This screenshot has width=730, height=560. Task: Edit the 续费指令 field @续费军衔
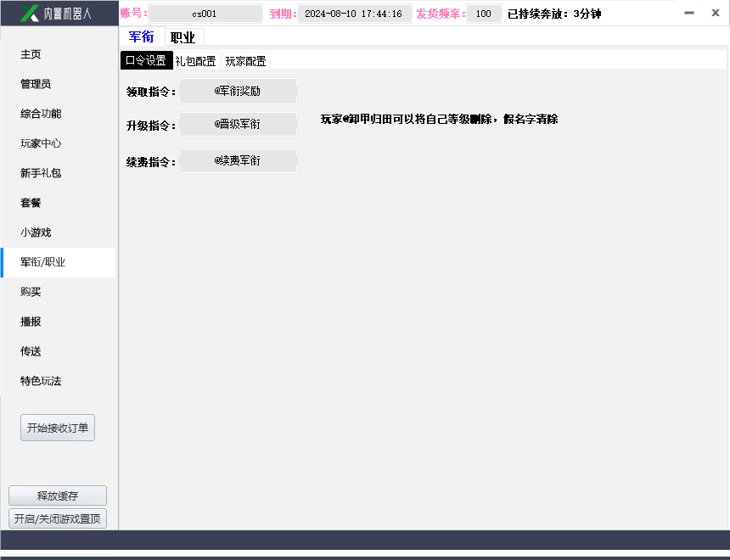click(x=238, y=160)
